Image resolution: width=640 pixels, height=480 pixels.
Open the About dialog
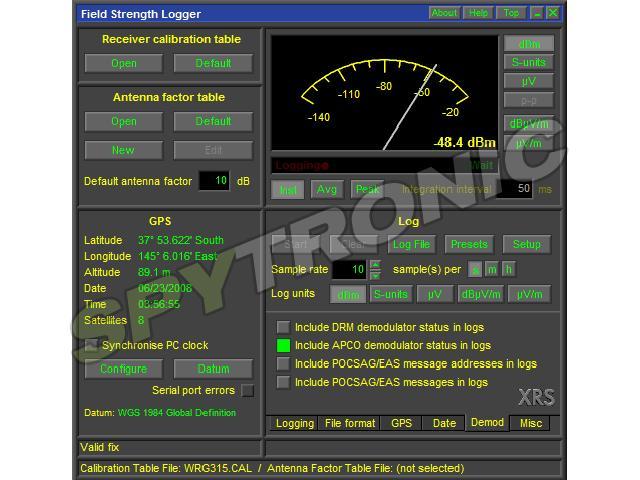pyautogui.click(x=444, y=13)
